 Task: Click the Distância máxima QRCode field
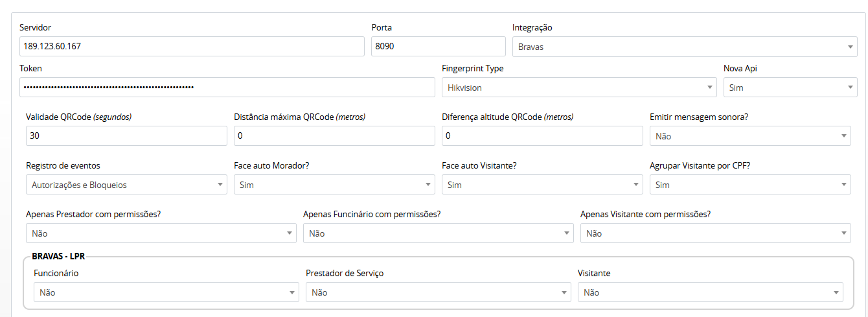pyautogui.click(x=334, y=136)
